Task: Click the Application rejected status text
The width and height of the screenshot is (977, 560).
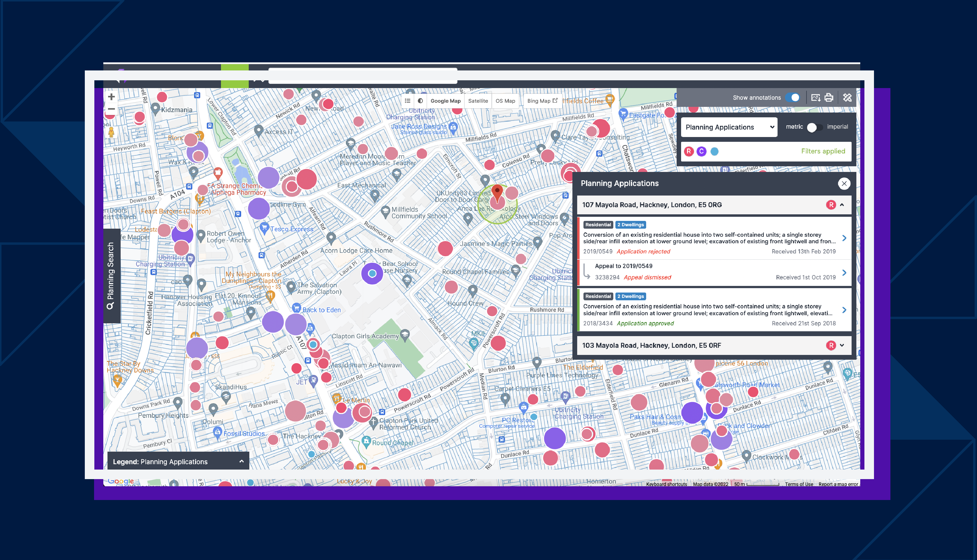Action: (643, 252)
